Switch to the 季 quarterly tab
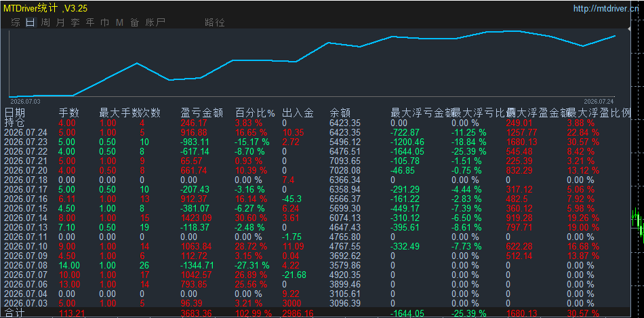This screenshot has width=644, height=318. (75, 22)
